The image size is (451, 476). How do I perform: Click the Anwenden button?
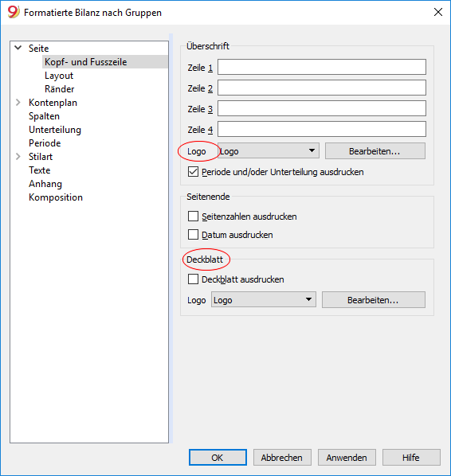click(347, 458)
